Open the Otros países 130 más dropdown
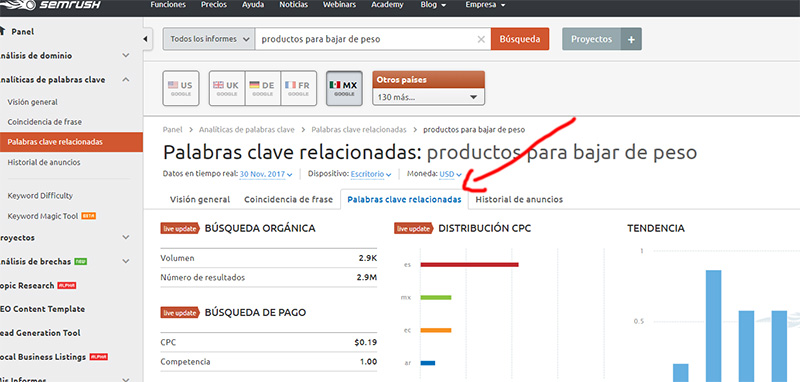Image resolution: width=800 pixels, height=382 pixels. tap(429, 97)
